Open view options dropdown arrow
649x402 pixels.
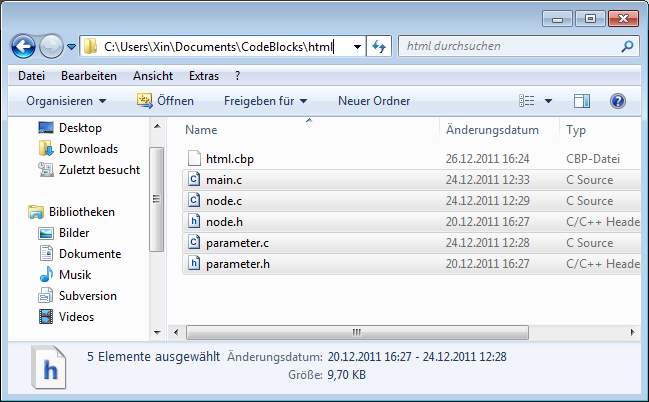548,101
